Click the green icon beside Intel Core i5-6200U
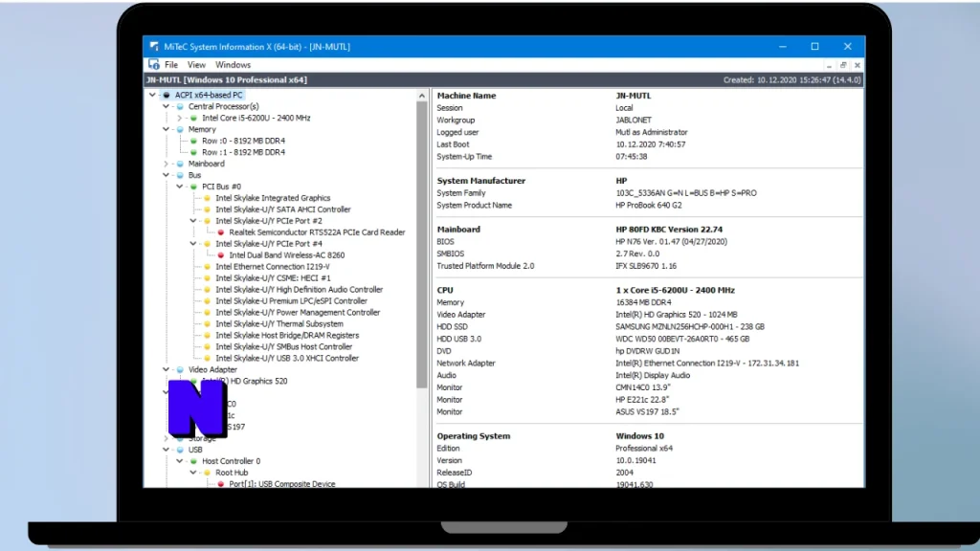This screenshot has width=980, height=551. [x=193, y=118]
